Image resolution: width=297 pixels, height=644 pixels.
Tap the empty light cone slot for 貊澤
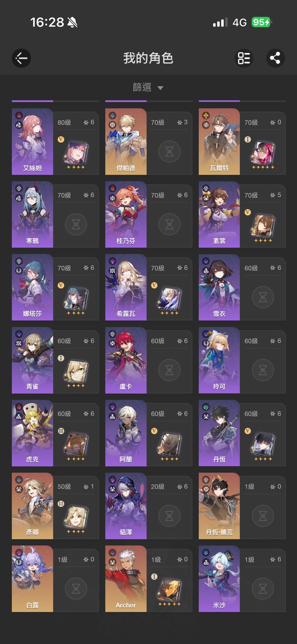tap(169, 516)
